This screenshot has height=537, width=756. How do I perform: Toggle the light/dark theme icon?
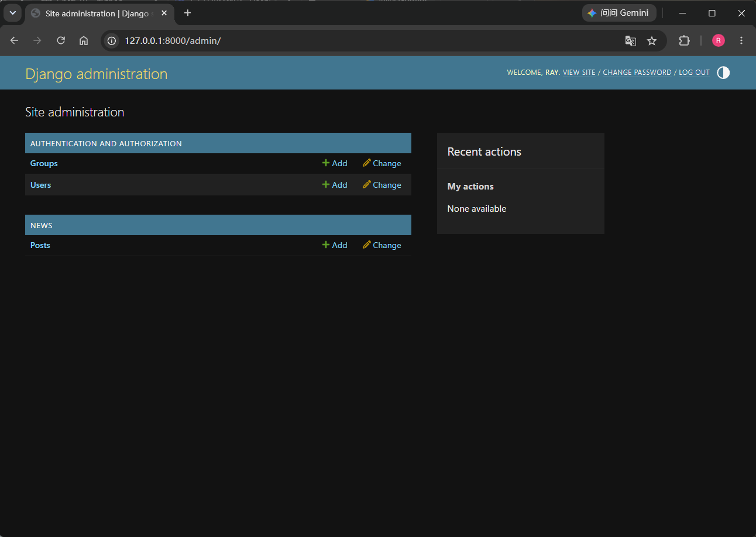[723, 73]
